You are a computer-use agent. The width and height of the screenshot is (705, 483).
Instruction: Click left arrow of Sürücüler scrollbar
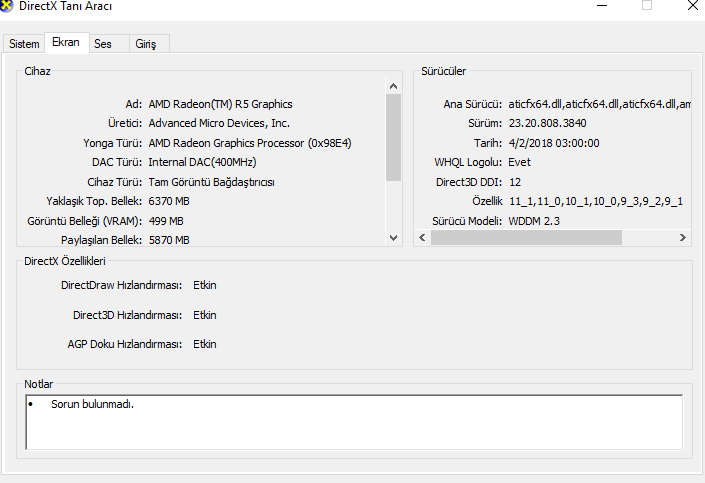[x=422, y=237]
